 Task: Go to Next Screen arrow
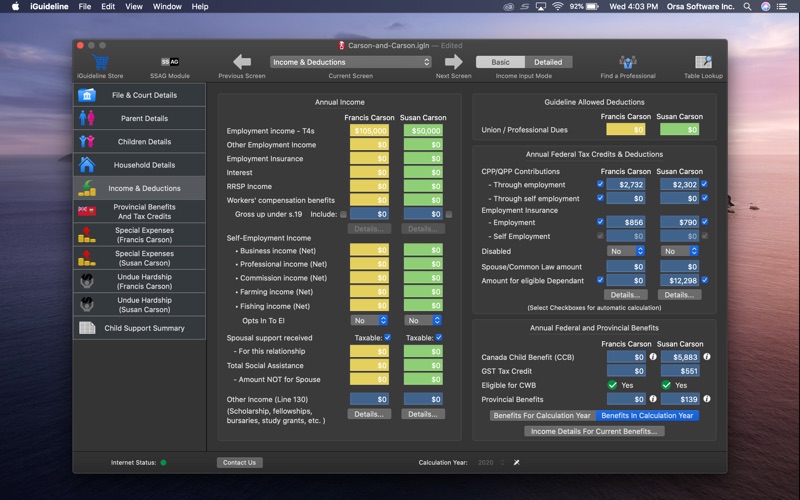(x=454, y=62)
